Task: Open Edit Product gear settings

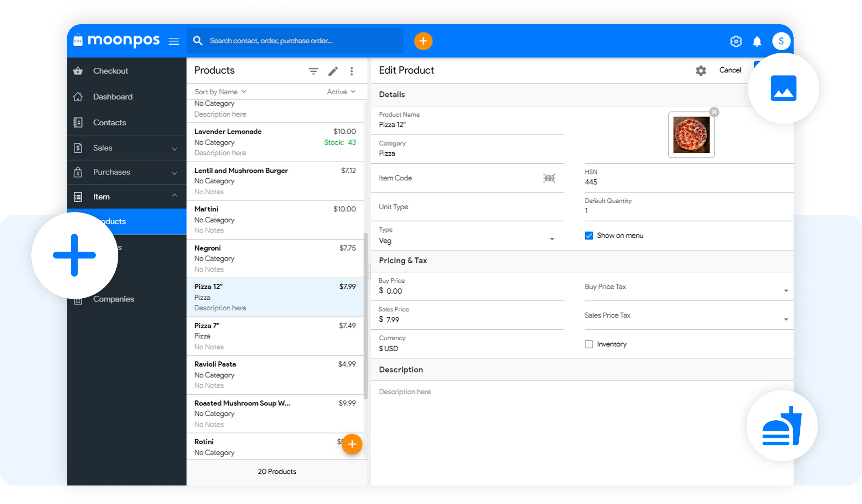Action: (701, 70)
